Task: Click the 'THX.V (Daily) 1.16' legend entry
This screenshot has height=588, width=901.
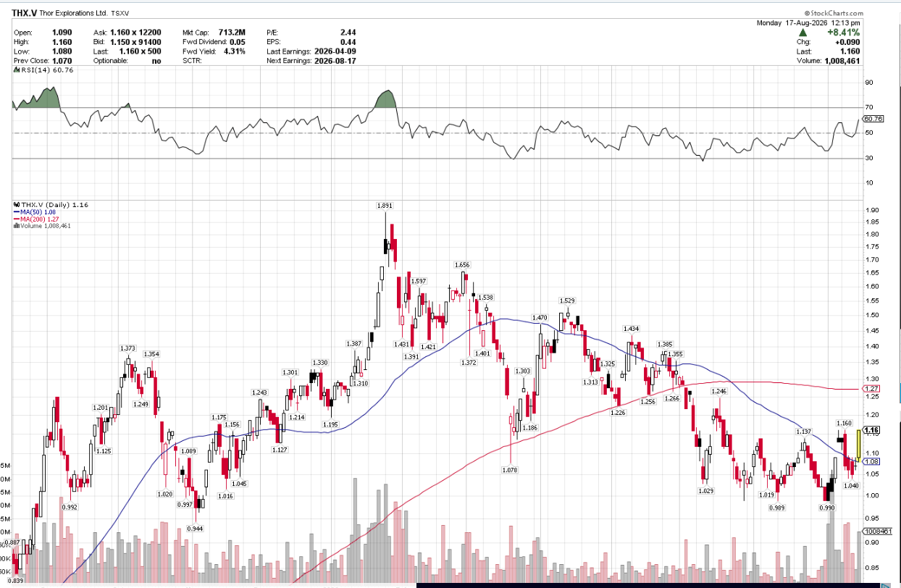Action: [x=54, y=205]
